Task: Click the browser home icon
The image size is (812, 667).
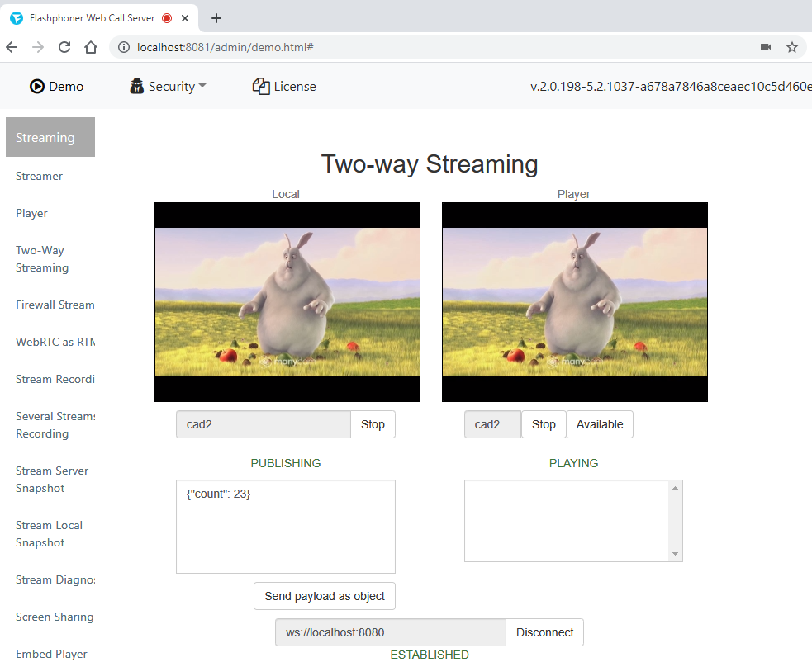Action: tap(91, 47)
